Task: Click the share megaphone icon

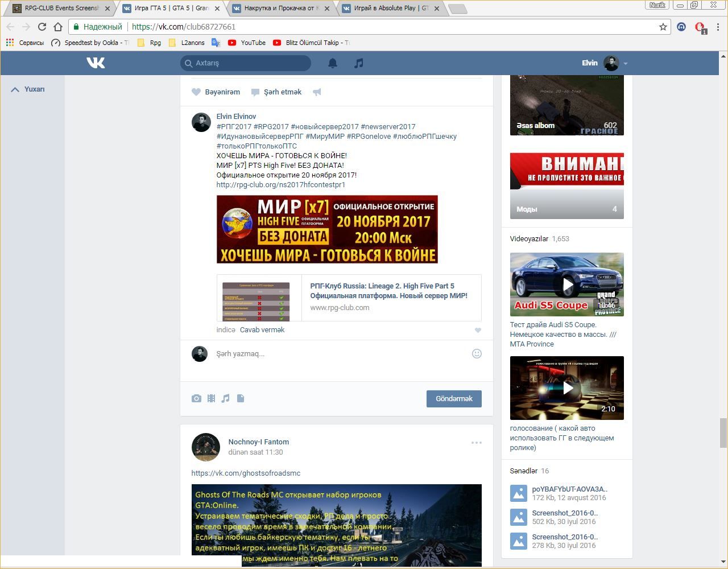Action: click(x=317, y=92)
